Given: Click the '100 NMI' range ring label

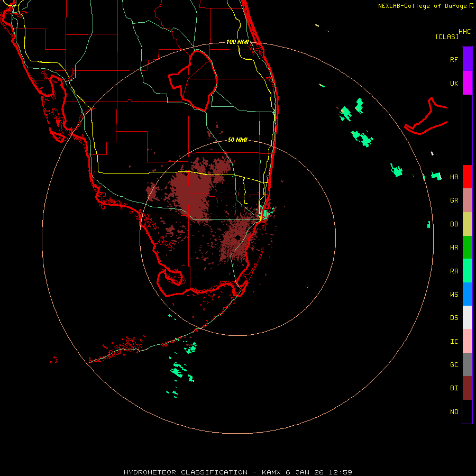Looking at the screenshot, I should pyautogui.click(x=237, y=42).
